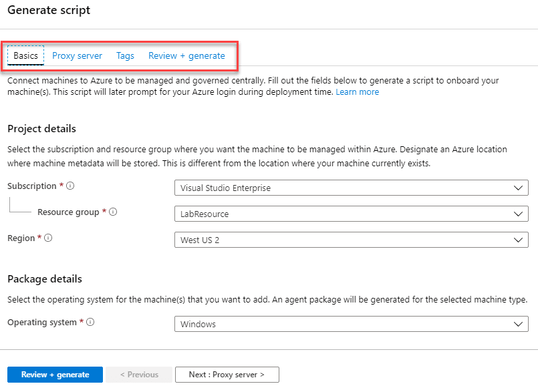Click the Operating system chevron arrow

519,324
